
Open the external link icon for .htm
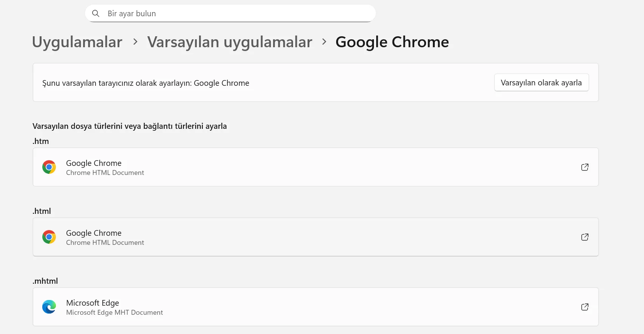click(x=585, y=167)
